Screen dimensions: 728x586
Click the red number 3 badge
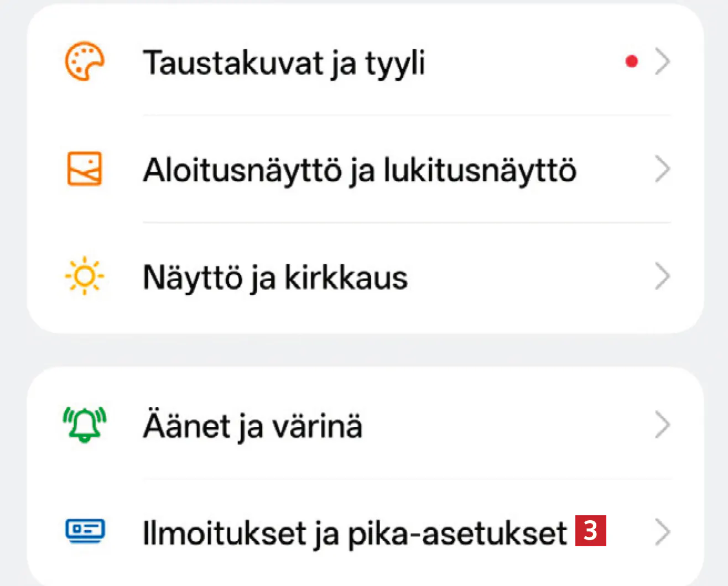(591, 531)
